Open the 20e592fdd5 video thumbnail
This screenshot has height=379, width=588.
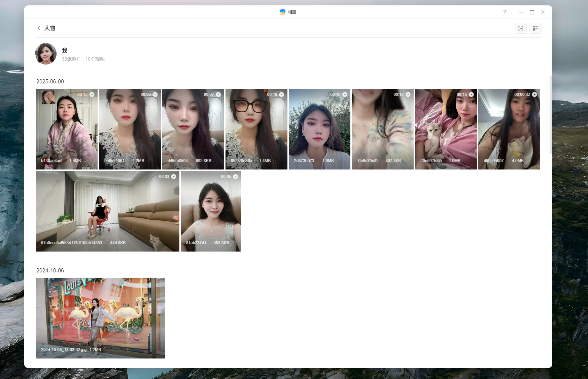[x=446, y=129]
